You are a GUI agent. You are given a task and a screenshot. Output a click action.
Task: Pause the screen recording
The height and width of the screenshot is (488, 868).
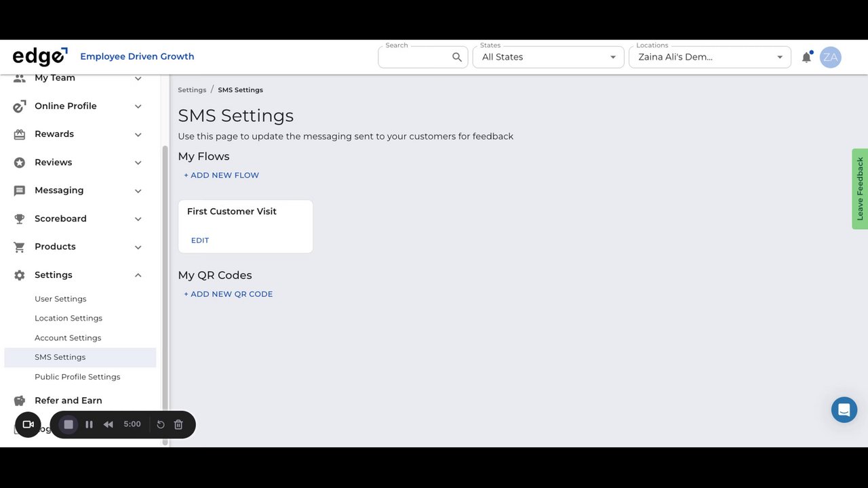pos(89,424)
